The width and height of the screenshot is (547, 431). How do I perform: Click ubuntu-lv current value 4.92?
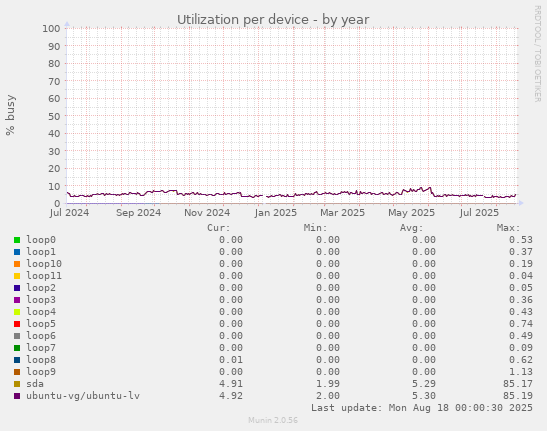(231, 395)
